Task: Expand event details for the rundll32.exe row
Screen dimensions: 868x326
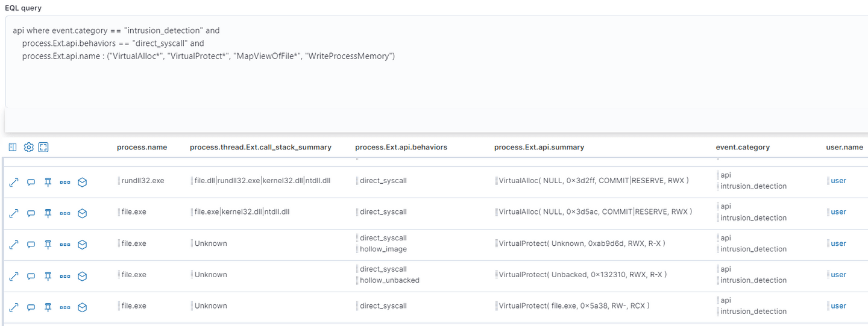Action: (14, 182)
